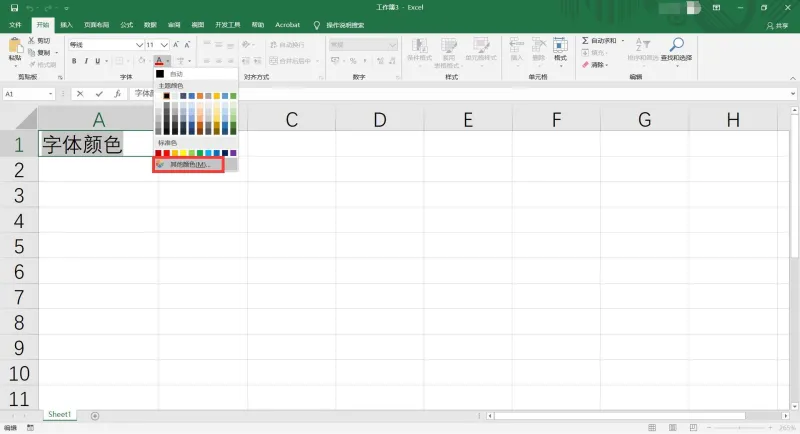Select column C header
This screenshot has height=434, width=800.
coord(291,120)
